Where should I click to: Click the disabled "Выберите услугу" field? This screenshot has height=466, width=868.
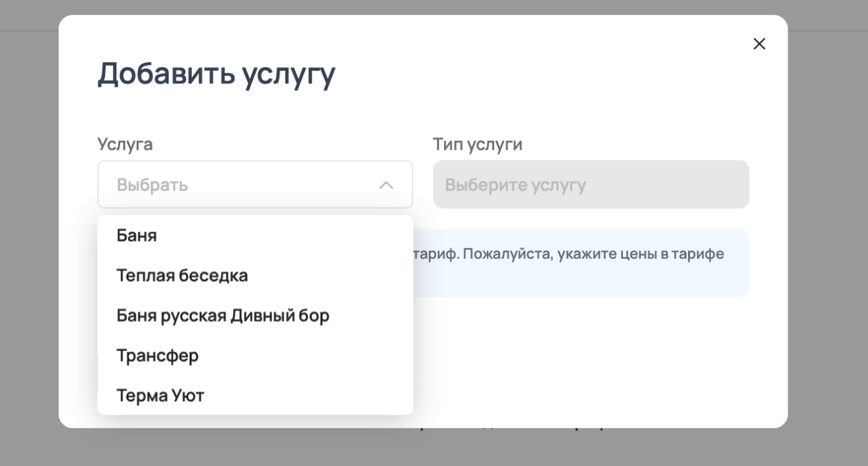[x=590, y=185]
